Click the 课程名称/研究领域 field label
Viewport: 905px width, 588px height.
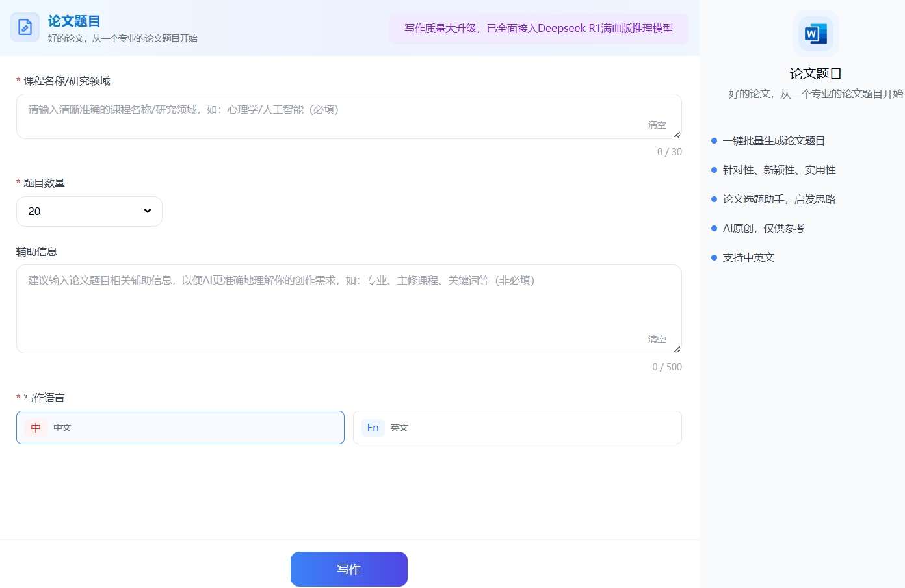[67, 81]
